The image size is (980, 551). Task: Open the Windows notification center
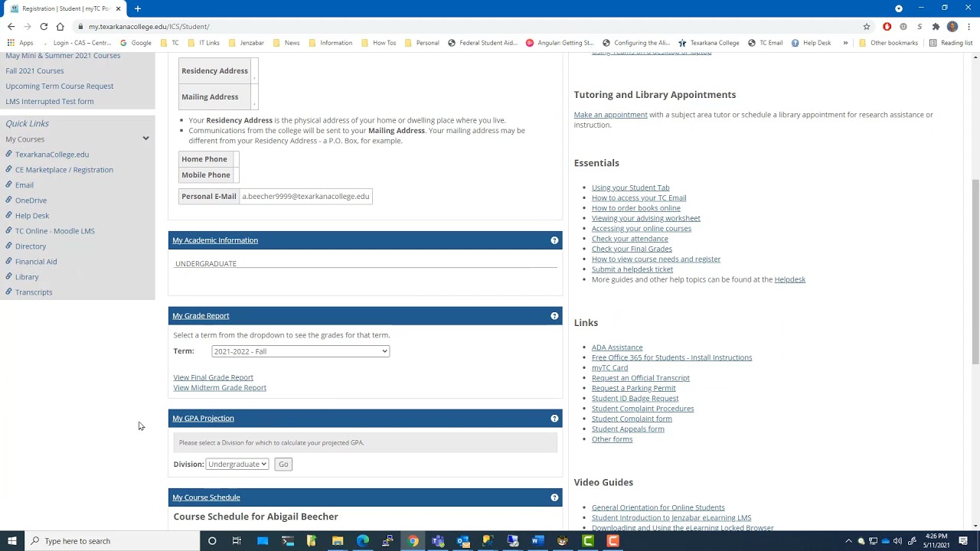coord(963,541)
